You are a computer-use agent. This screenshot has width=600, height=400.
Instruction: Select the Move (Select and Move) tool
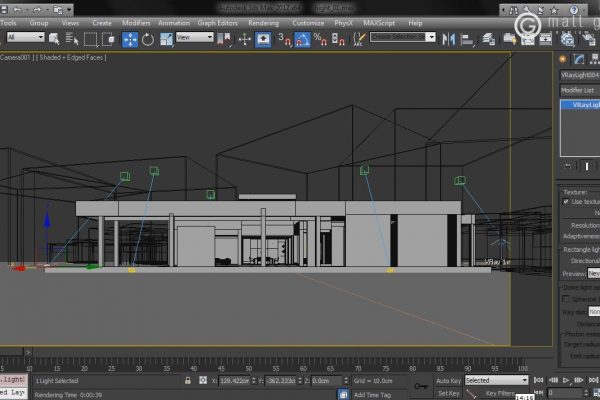[x=130, y=39]
